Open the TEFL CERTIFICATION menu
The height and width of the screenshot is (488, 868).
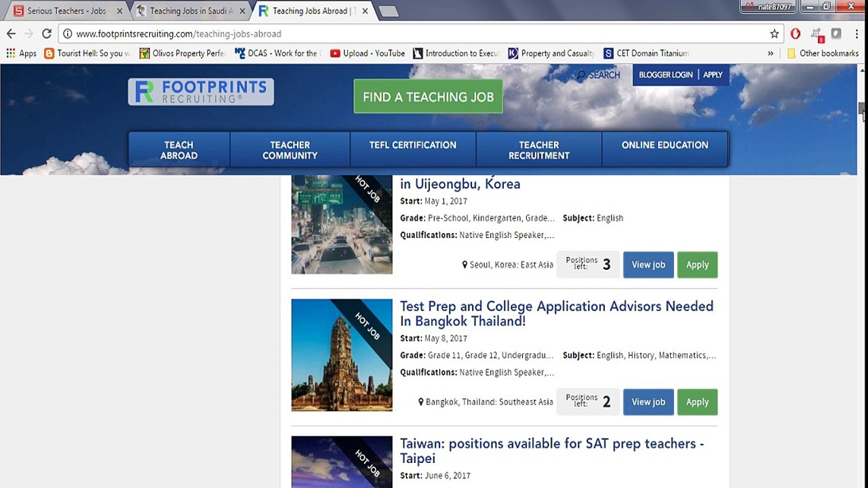[413, 150]
